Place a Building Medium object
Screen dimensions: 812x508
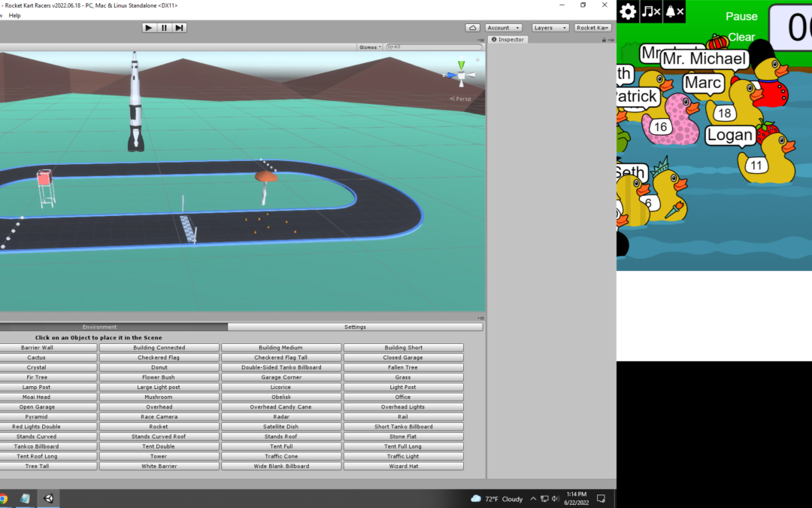pyautogui.click(x=281, y=348)
